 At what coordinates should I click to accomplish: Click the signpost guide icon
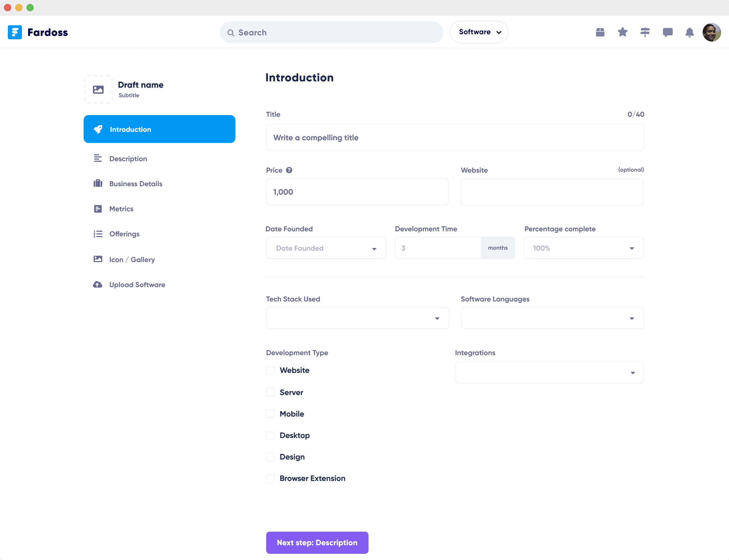(645, 32)
